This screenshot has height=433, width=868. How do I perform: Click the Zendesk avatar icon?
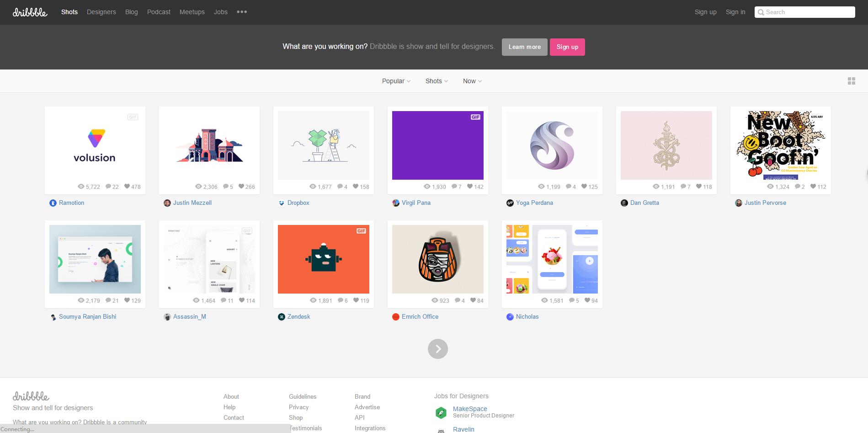coord(282,317)
